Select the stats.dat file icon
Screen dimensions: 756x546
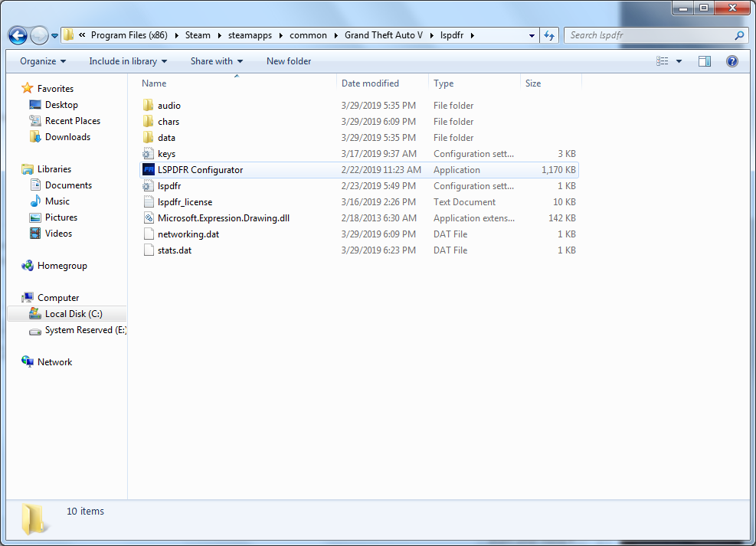[148, 250]
